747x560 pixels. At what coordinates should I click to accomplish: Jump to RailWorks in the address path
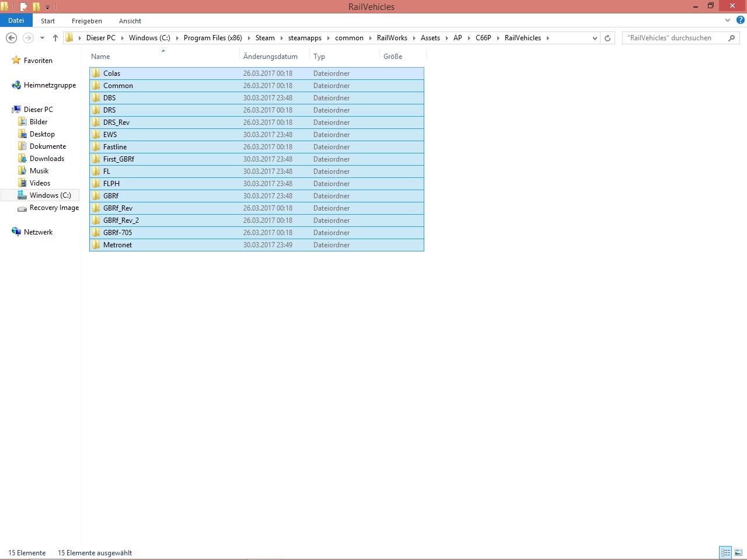pyautogui.click(x=392, y=38)
